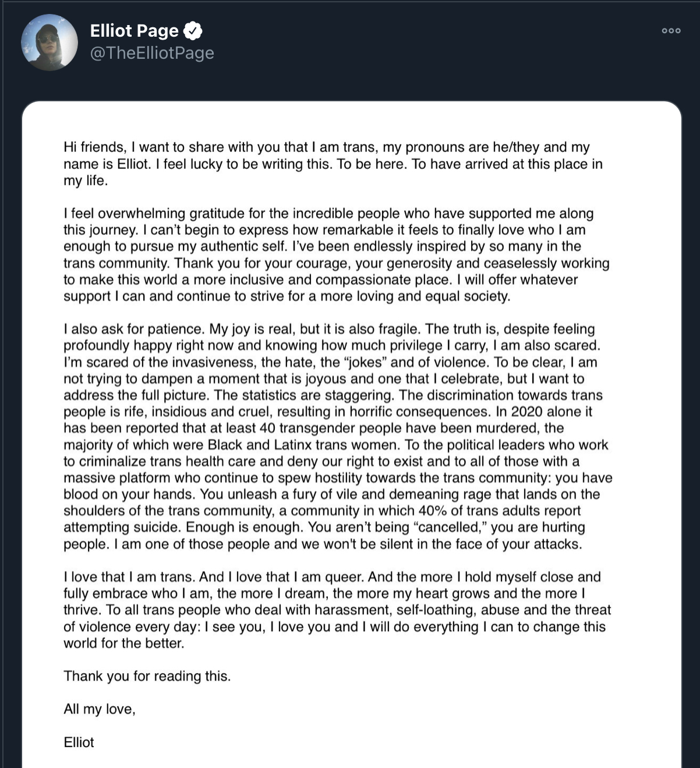Click the "I also ask for patience" sentence
Image resolution: width=700 pixels, height=768 pixels.
point(134,329)
